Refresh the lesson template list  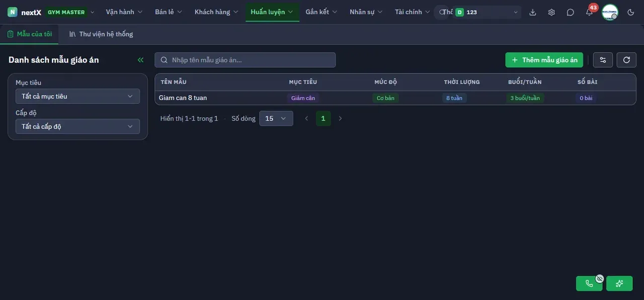pos(626,60)
